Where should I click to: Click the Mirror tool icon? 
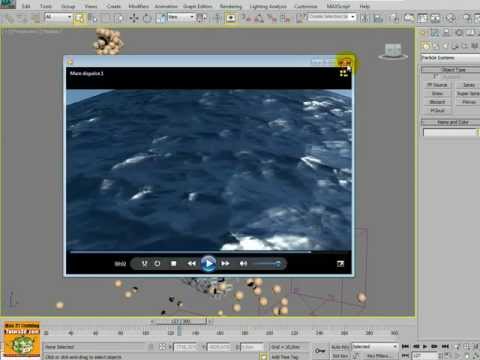point(365,18)
